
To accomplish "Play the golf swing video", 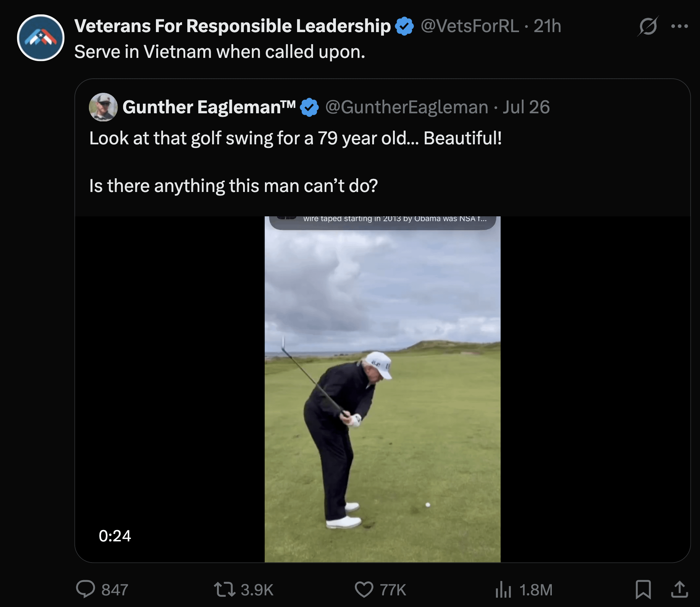I will click(x=382, y=389).
